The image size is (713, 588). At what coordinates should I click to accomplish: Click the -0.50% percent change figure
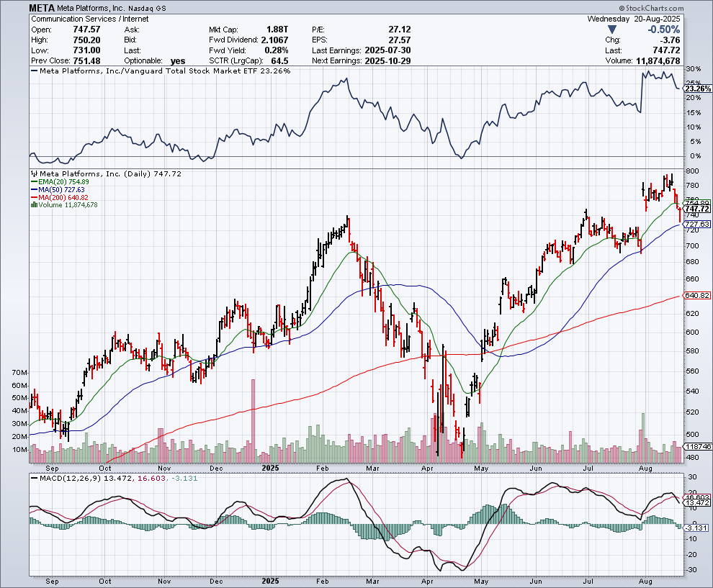pyautogui.click(x=664, y=30)
